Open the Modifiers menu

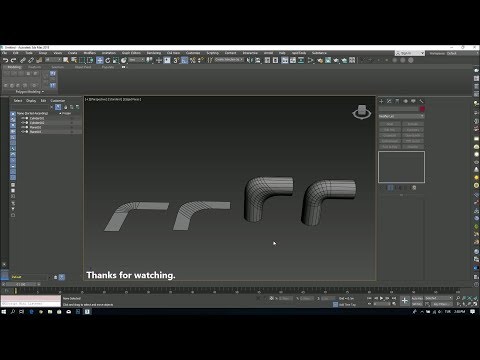click(x=90, y=53)
